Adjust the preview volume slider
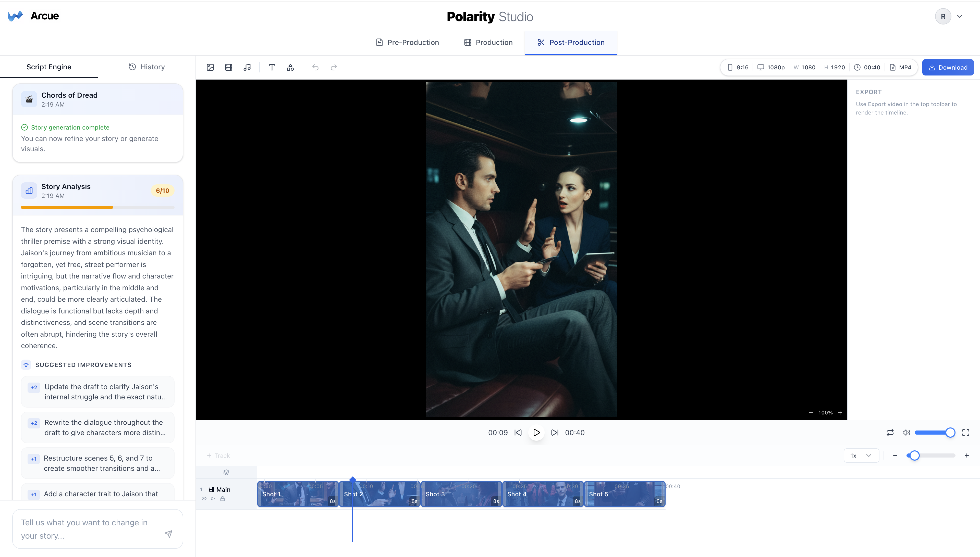The height and width of the screenshot is (557, 980). (935, 433)
